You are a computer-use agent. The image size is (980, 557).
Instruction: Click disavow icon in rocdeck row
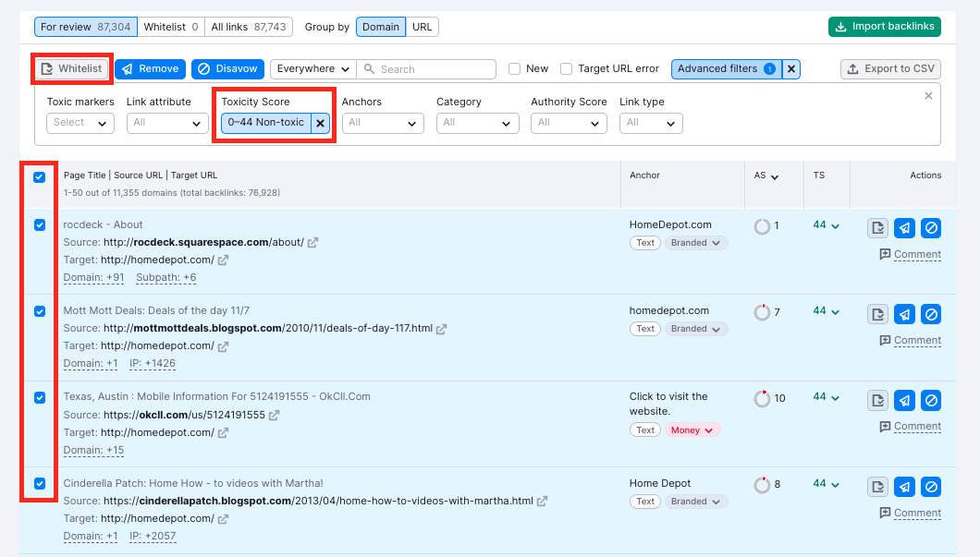pos(931,228)
